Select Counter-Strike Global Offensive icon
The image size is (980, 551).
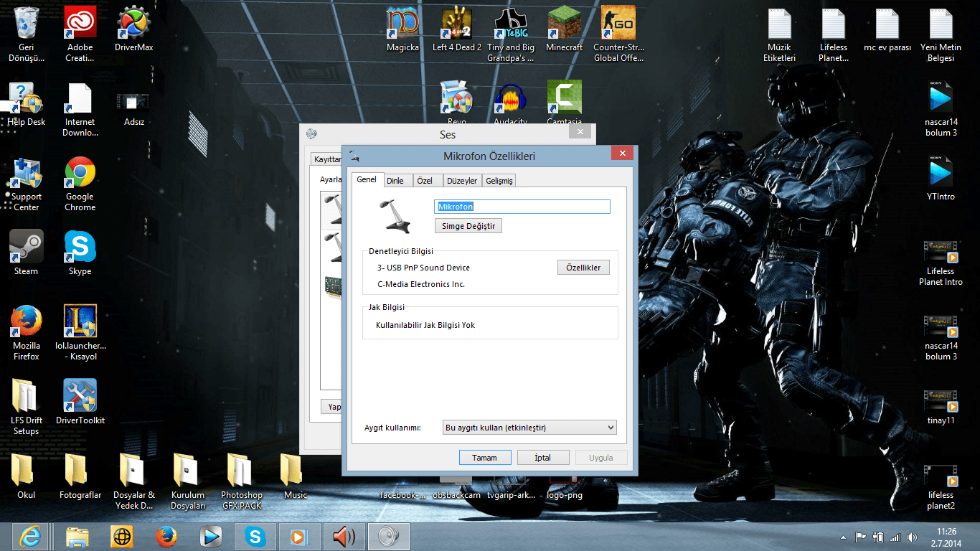[618, 34]
